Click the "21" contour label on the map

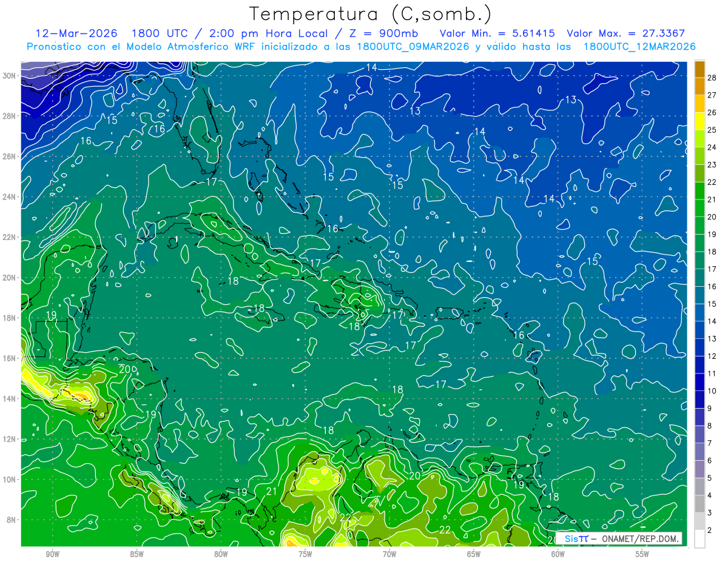[x=271, y=491]
